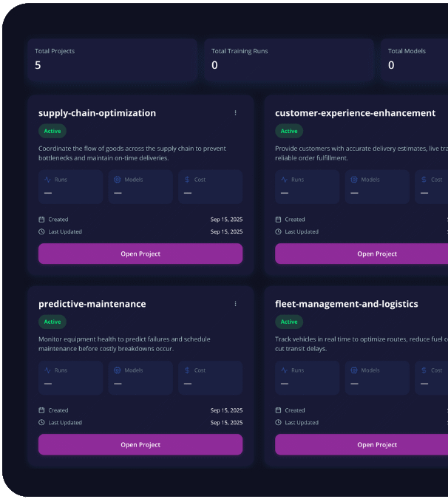
Task: Click Models globe icon in predictive-maintenance card
Action: click(x=118, y=370)
